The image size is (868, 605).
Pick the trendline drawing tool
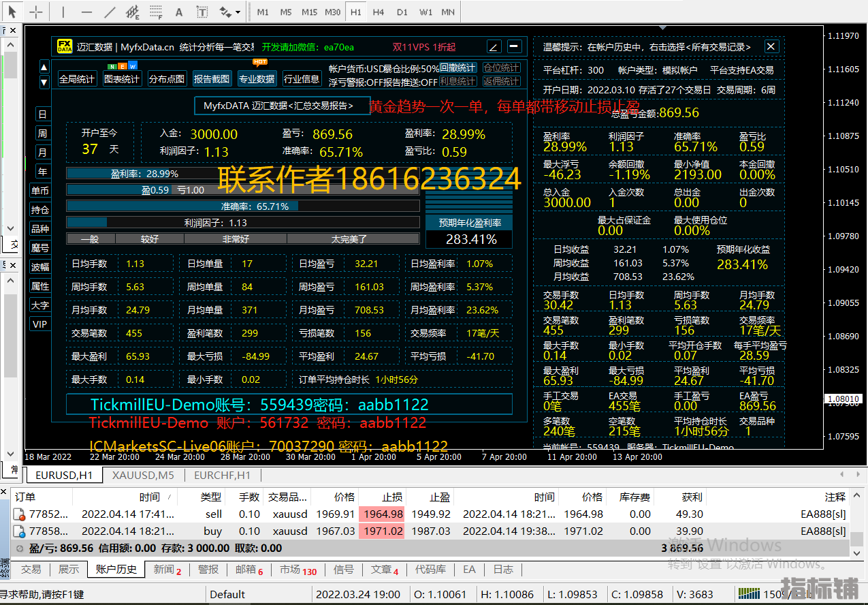[110, 12]
